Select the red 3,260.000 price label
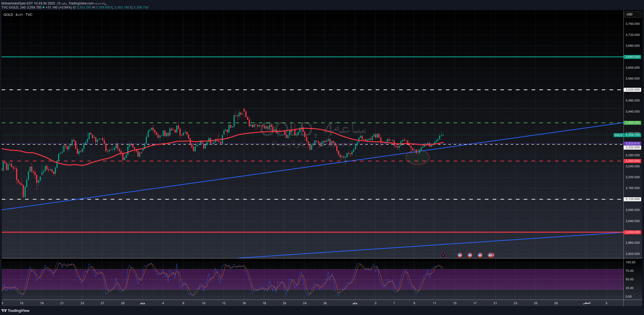 point(632,161)
